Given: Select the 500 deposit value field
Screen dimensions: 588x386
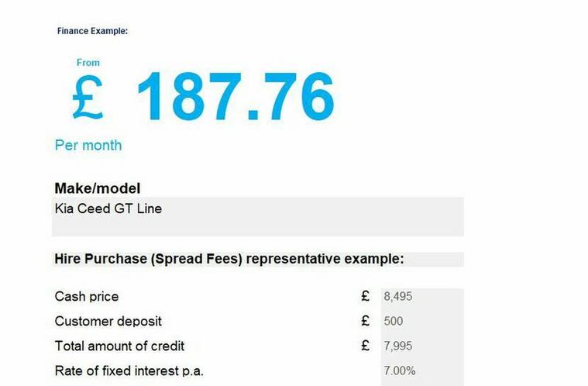Looking at the screenshot, I should (422, 321).
